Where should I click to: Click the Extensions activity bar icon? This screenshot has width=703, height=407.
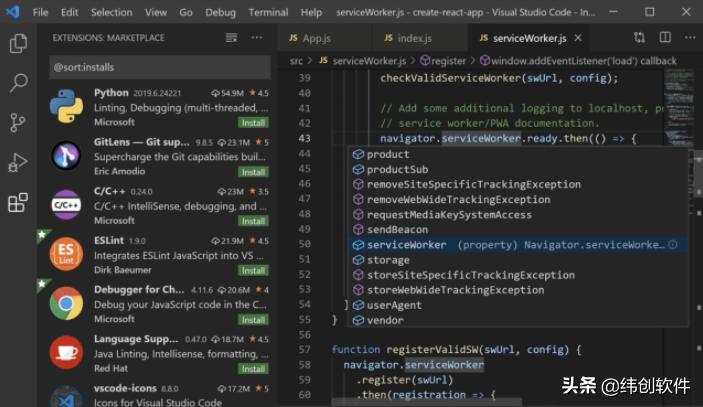[18, 203]
